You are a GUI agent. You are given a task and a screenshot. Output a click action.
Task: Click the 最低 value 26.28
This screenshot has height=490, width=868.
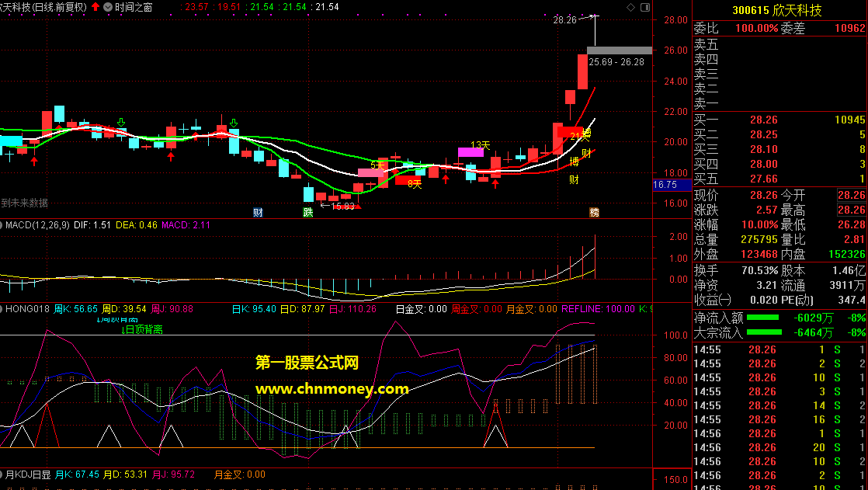(852, 224)
